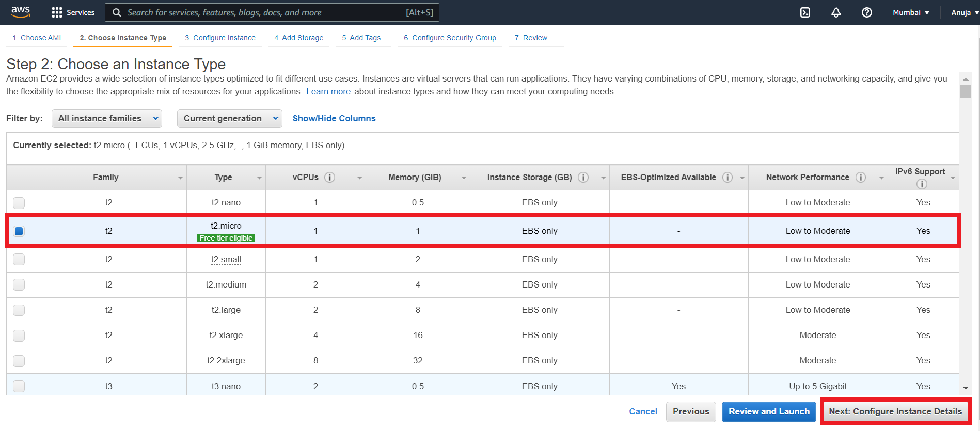The image size is (980, 431).
Task: Show the EBS-Optimized Available info icon
Action: (727, 177)
